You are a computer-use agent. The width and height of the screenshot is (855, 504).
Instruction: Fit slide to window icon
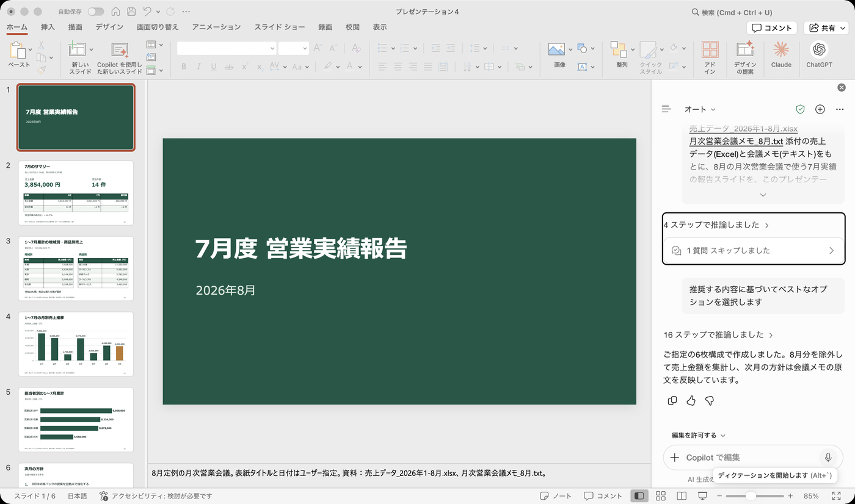pos(837,496)
